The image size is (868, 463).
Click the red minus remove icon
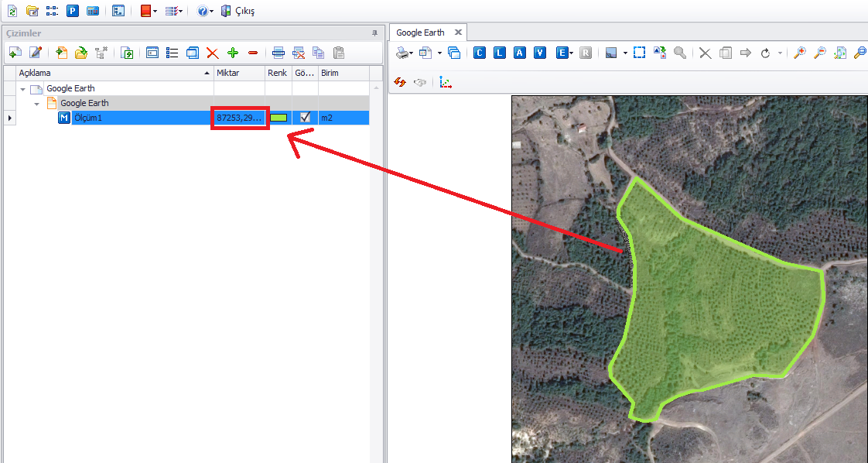252,53
